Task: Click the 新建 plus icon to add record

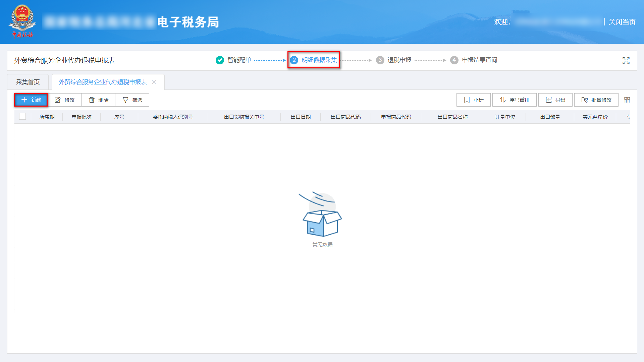Action: coord(24,100)
